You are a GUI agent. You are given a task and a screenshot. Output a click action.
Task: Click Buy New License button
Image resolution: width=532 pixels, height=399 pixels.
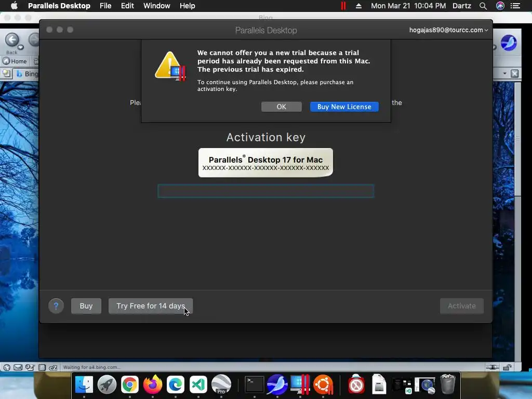[344, 107]
